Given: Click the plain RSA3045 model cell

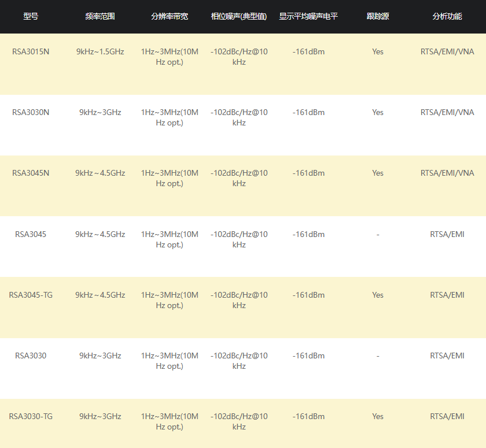Looking at the screenshot, I should (x=31, y=234).
